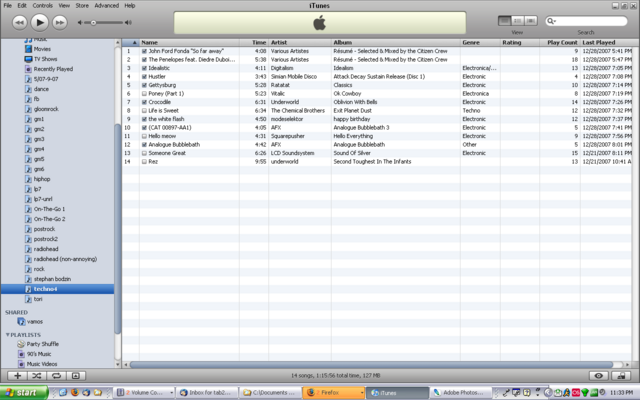Switch to Firefox in the taskbar
640x400 pixels.
point(333,393)
